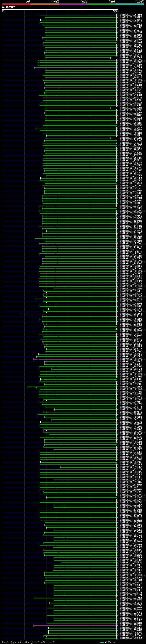
Task: Select hit UniRef100_C4R741
Action: [x=131, y=309]
